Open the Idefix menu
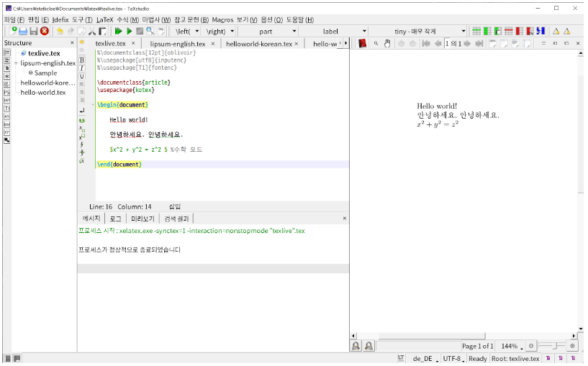588x366 pixels. click(x=60, y=20)
